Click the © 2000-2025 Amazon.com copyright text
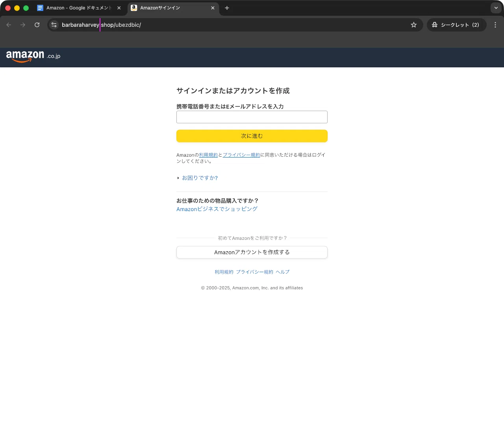The image size is (504, 445). 252,288
